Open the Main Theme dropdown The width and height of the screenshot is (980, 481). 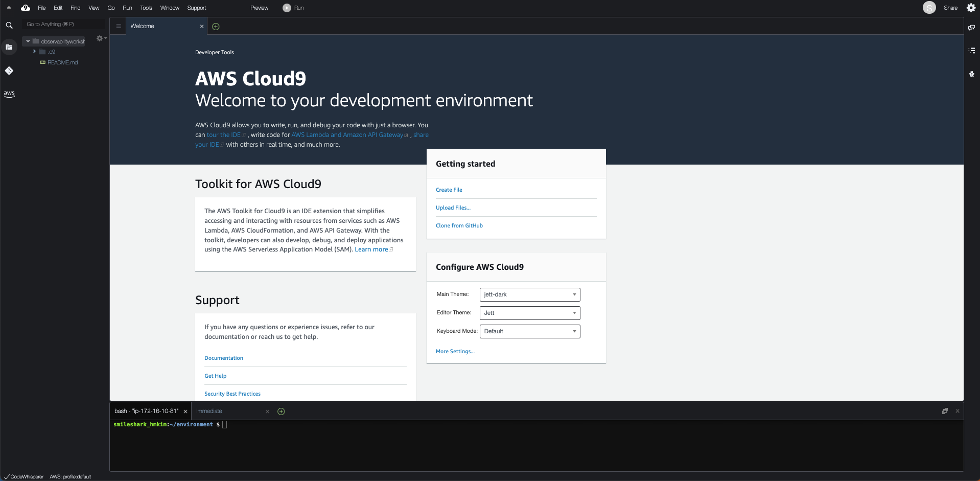(530, 294)
